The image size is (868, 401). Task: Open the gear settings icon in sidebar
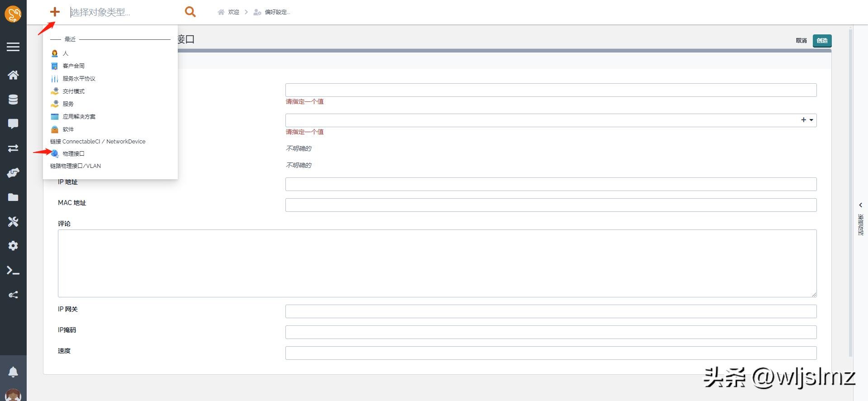point(13,246)
